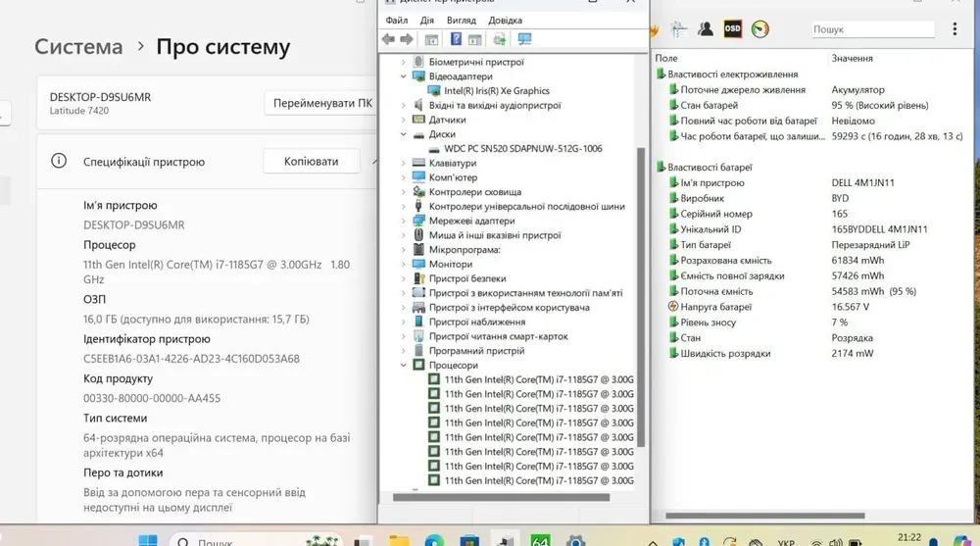Screen dimensions: 980x546
Task: Open the OSD panel icon in AIDA64
Action: point(732,29)
